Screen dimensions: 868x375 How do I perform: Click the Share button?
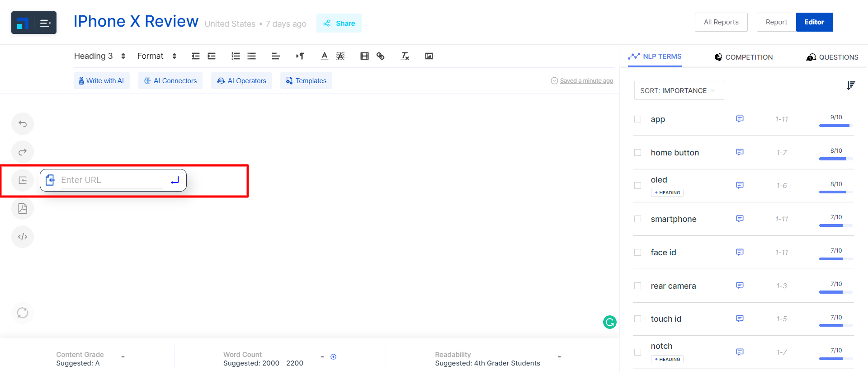point(339,23)
